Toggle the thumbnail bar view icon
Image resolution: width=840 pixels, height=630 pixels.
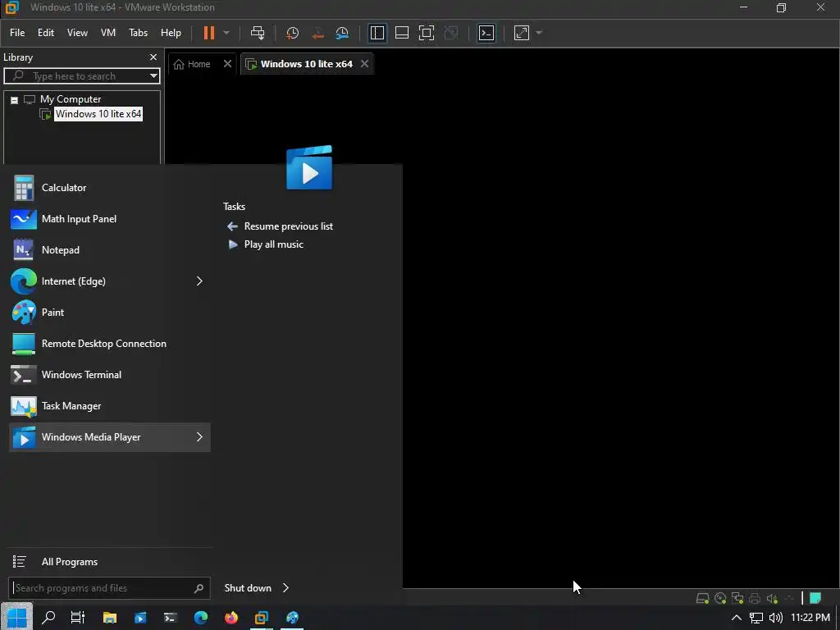click(x=402, y=33)
